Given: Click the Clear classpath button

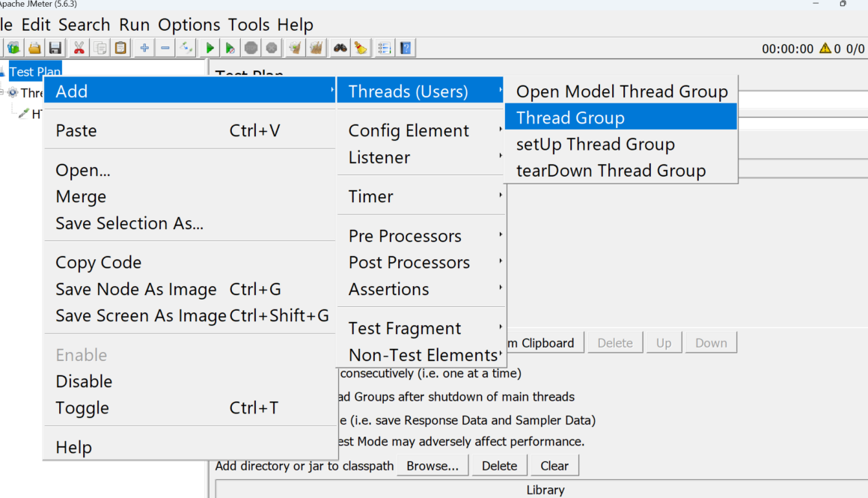Looking at the screenshot, I should pyautogui.click(x=554, y=466).
